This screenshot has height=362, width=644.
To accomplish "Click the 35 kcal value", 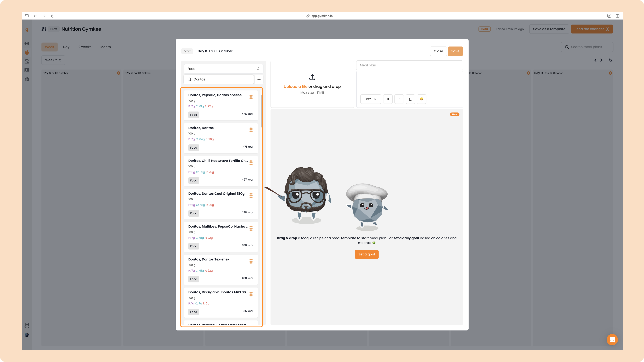I will pyautogui.click(x=248, y=311).
